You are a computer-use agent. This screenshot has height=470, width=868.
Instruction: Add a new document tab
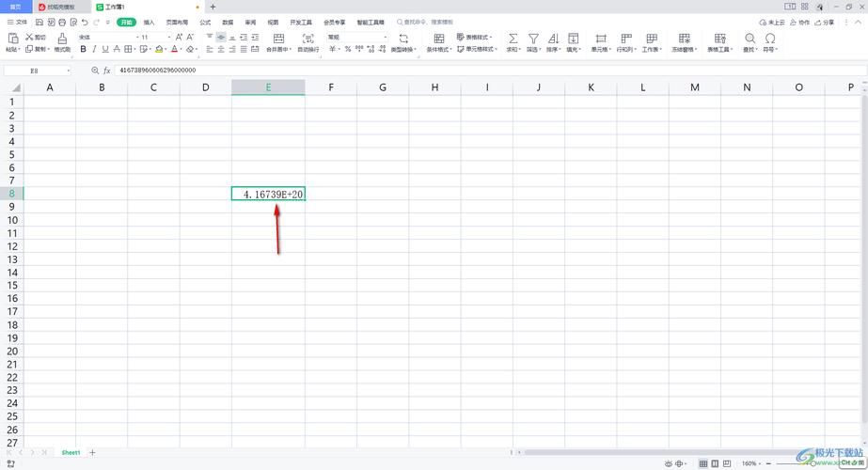pos(213,7)
